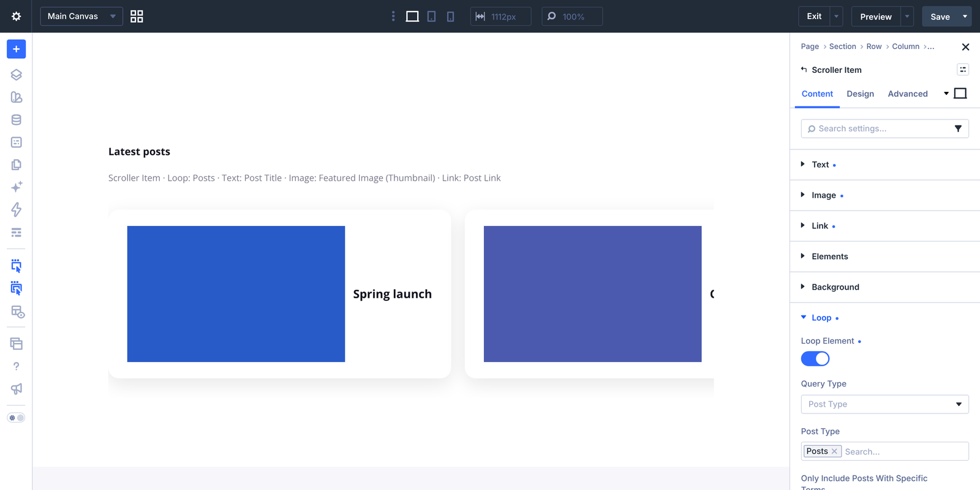The image size is (980, 490).
Task: Switch to the Advanced tab
Action: (908, 94)
